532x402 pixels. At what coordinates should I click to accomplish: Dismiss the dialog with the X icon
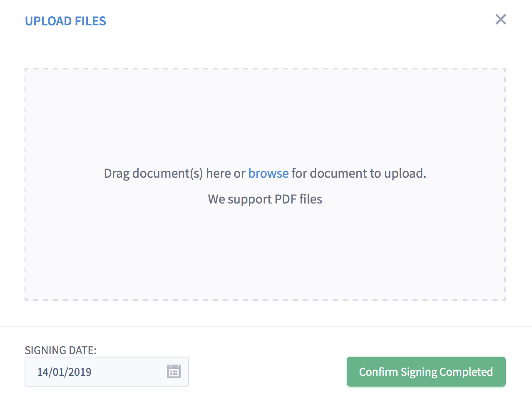(500, 19)
